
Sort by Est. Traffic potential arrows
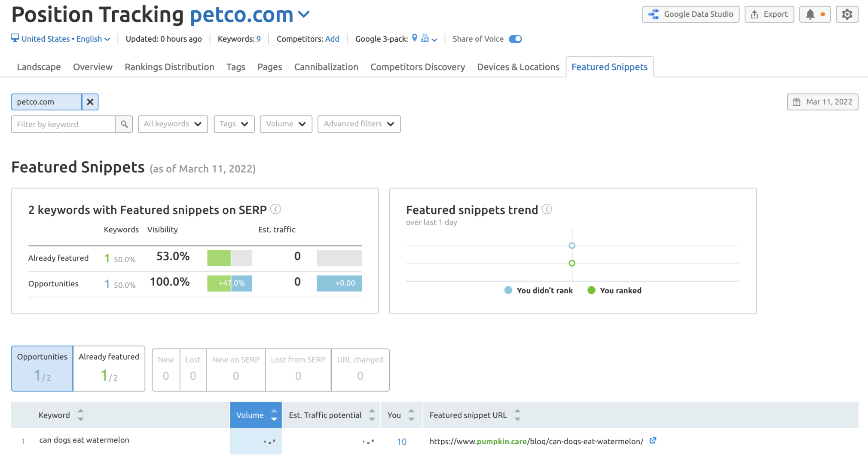coord(372,415)
